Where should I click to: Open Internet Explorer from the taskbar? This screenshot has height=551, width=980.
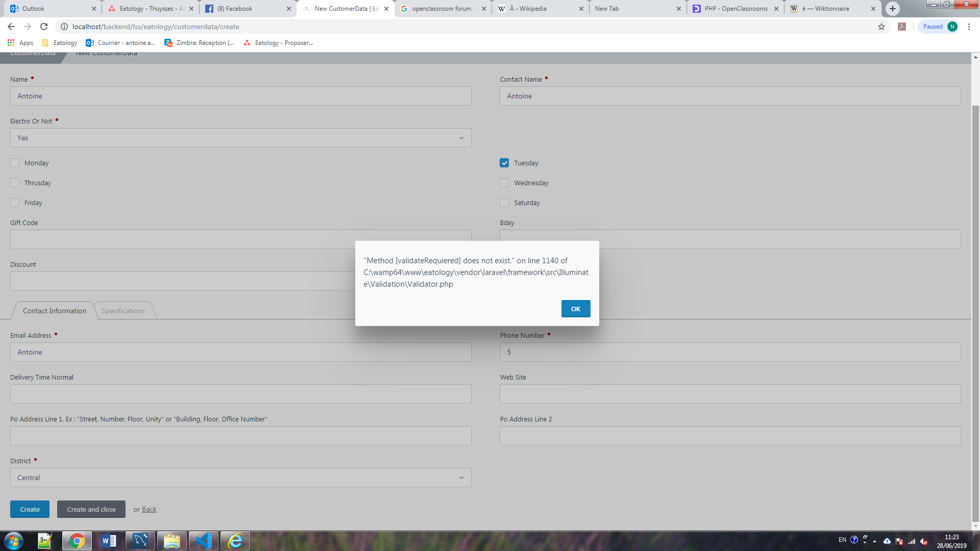[x=235, y=541]
